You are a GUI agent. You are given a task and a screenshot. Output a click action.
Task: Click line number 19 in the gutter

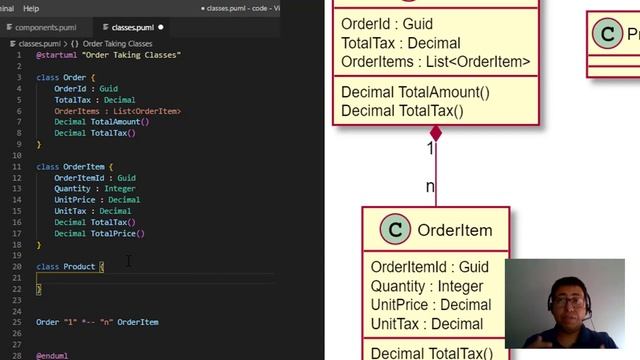coord(17,256)
